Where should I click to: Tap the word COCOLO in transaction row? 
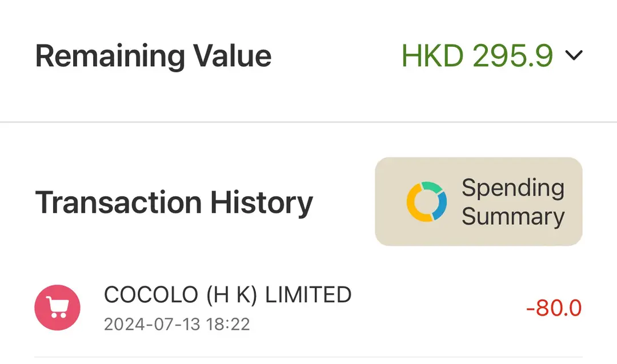[151, 295]
